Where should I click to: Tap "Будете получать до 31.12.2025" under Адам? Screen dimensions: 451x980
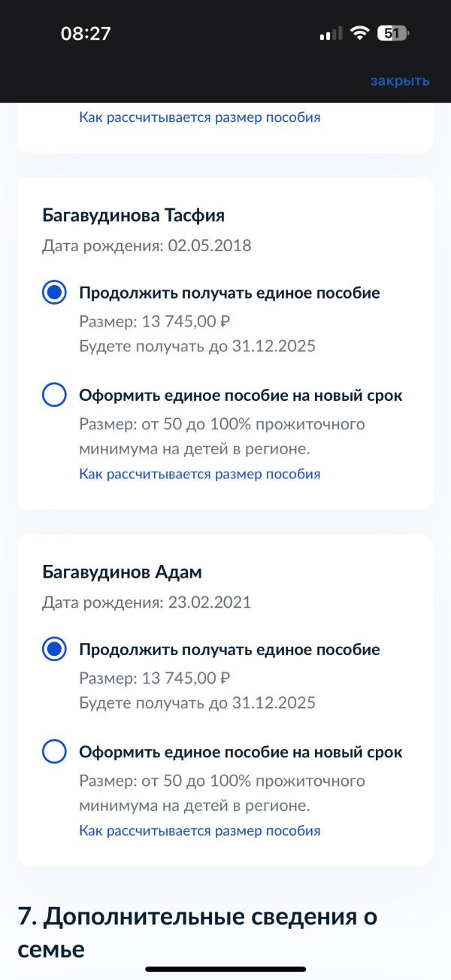click(x=197, y=703)
